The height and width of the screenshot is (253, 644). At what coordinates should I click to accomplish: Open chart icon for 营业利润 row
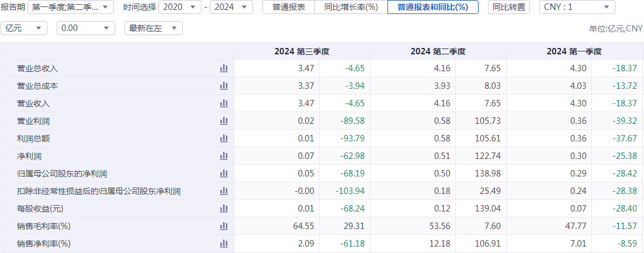(x=224, y=121)
